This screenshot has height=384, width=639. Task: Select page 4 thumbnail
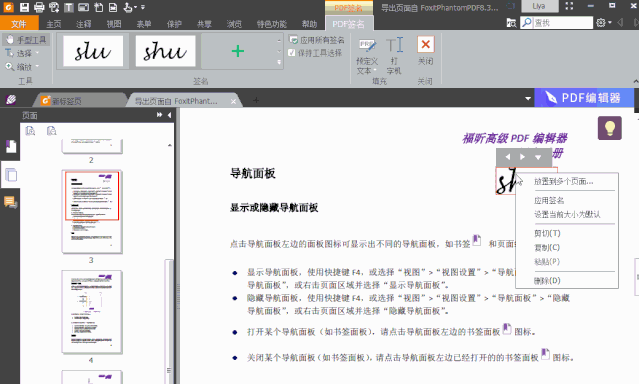[x=92, y=312]
